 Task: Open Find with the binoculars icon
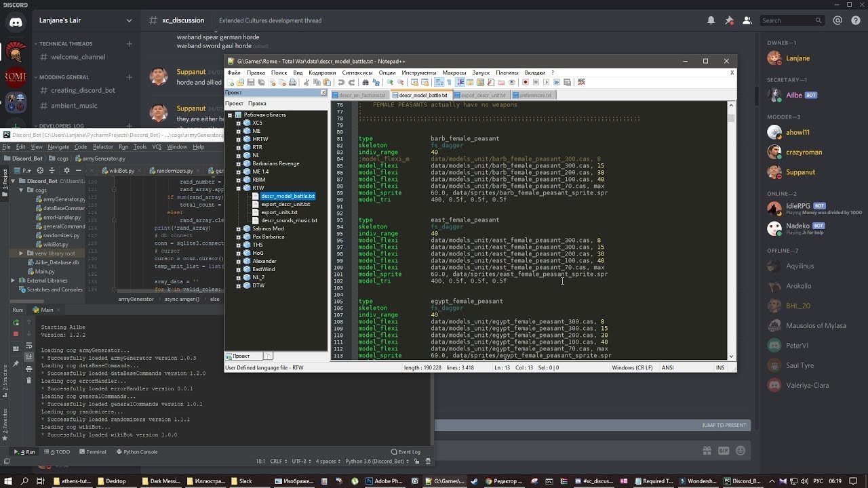point(366,82)
